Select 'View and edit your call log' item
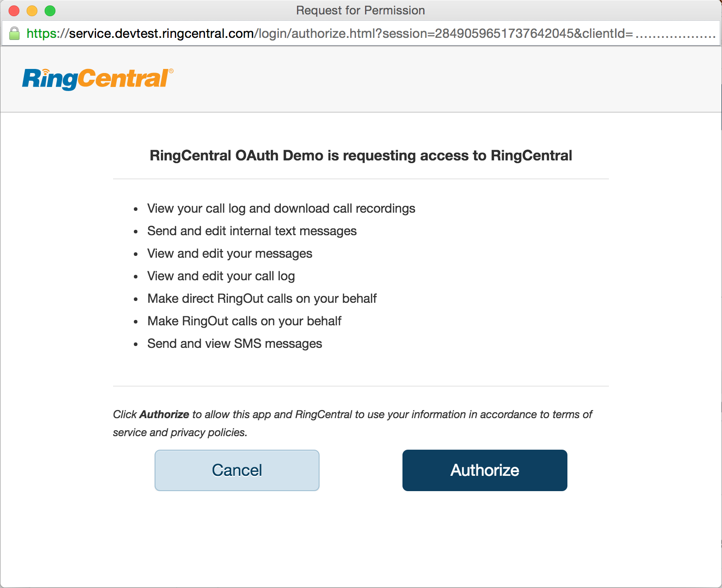The height and width of the screenshot is (588, 722). 221,276
